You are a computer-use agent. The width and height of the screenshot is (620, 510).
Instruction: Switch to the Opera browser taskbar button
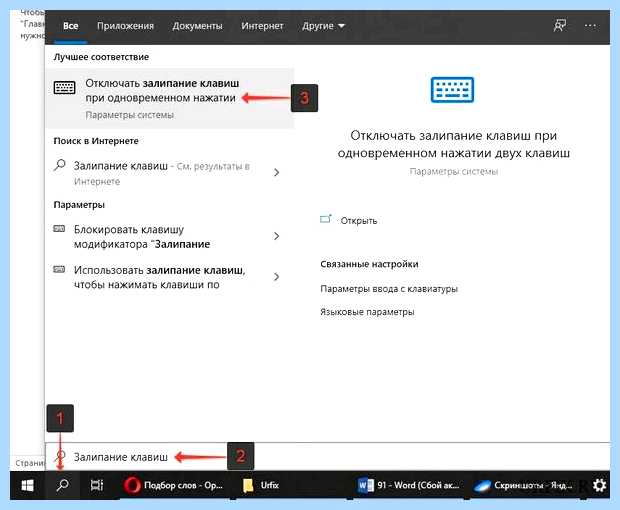(x=173, y=485)
